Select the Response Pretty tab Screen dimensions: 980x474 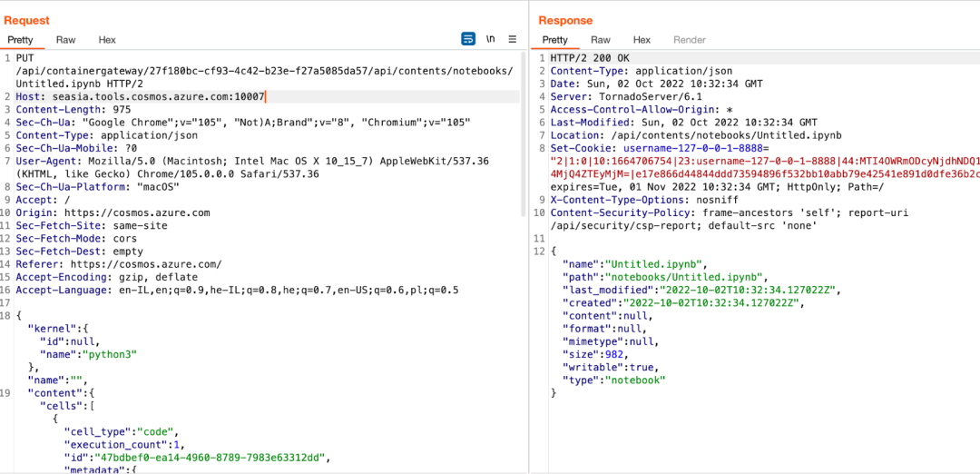tap(555, 39)
